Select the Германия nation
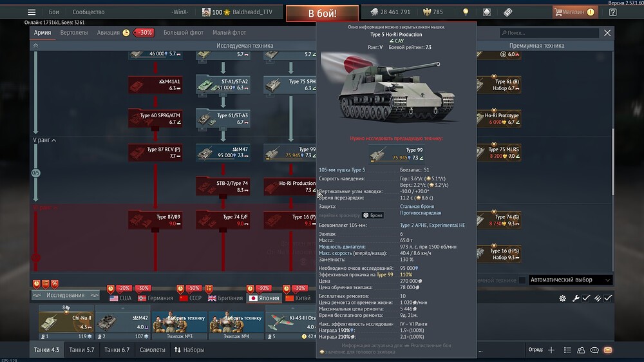 pos(155,298)
